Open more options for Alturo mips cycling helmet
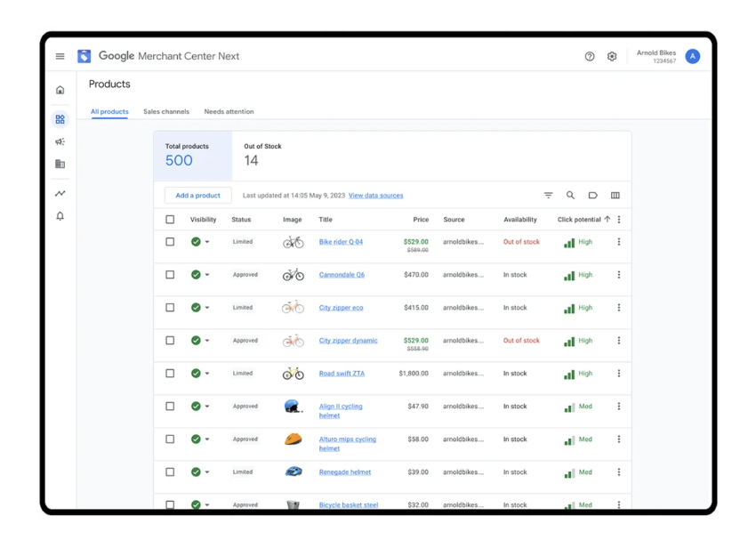Viewport: 756px width, 548px height. pos(619,439)
